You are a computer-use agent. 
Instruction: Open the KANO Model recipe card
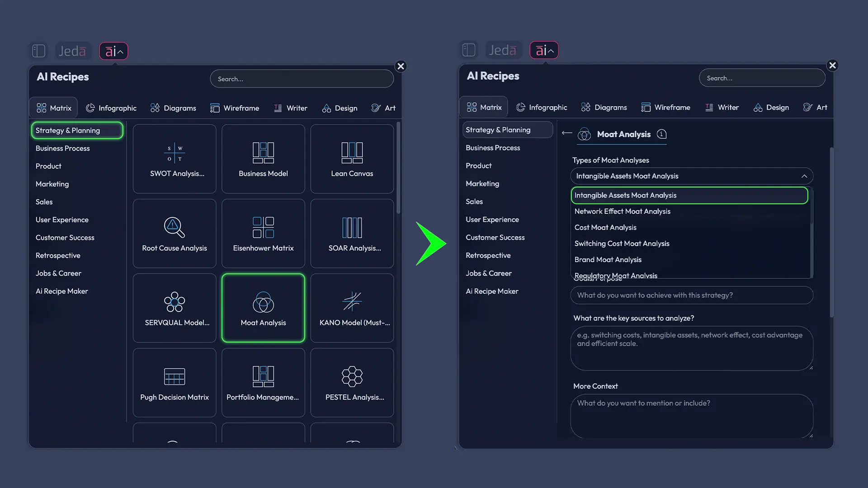point(352,308)
